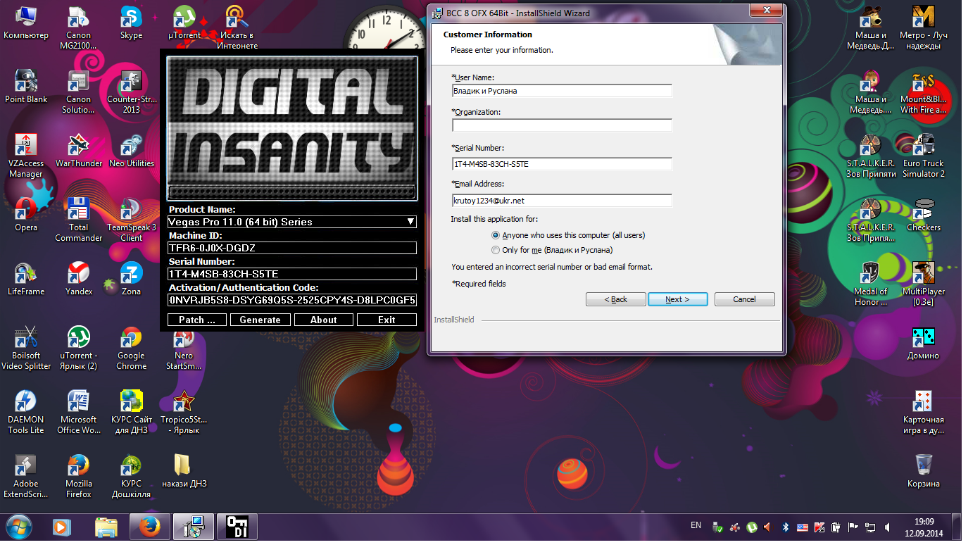Launch Counter-Strike 2013 shortcut
This screenshot has height=552, width=980.
click(x=131, y=92)
